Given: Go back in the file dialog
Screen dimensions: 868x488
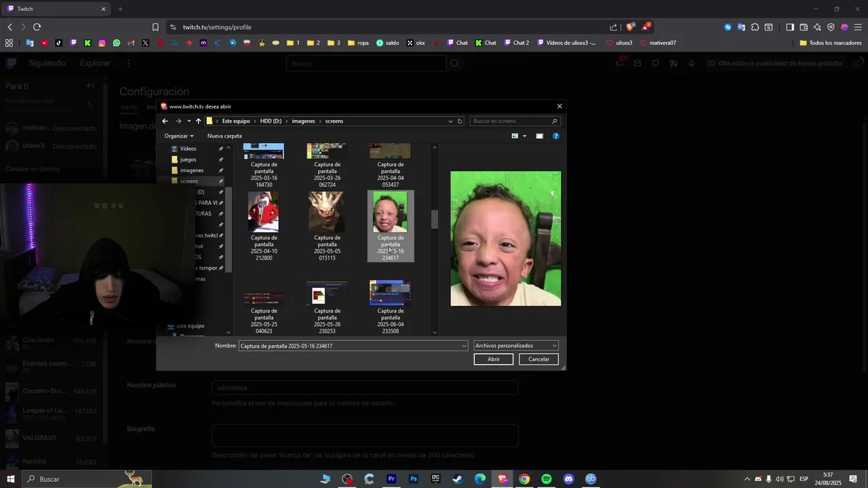Looking at the screenshot, I should click(x=165, y=121).
